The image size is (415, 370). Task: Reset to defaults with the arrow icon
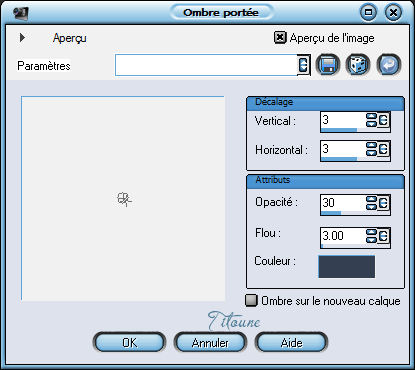389,65
